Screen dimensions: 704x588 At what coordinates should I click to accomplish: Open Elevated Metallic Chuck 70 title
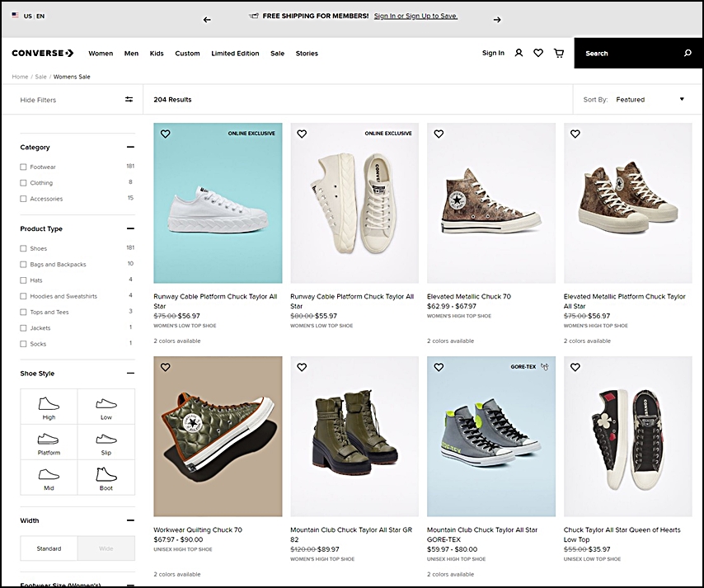tap(469, 296)
